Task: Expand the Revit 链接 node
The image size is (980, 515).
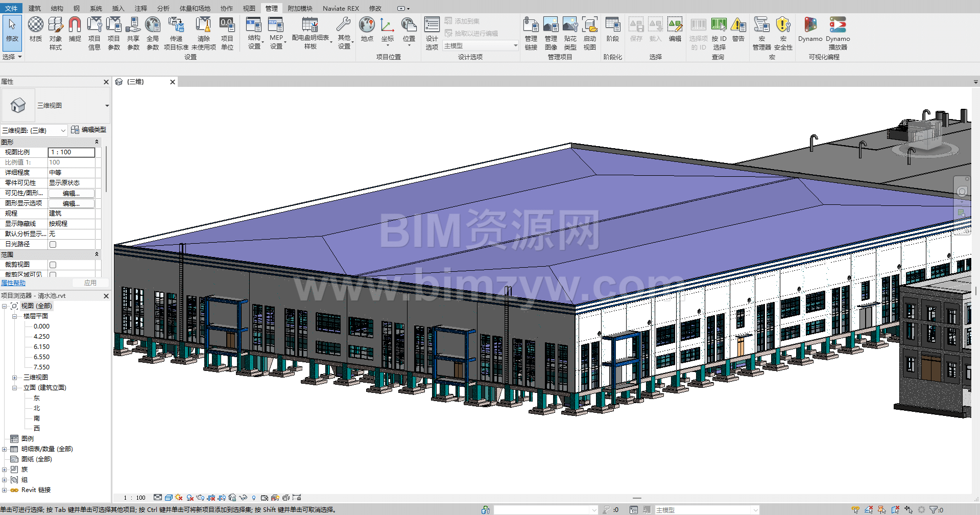Action: coord(5,490)
